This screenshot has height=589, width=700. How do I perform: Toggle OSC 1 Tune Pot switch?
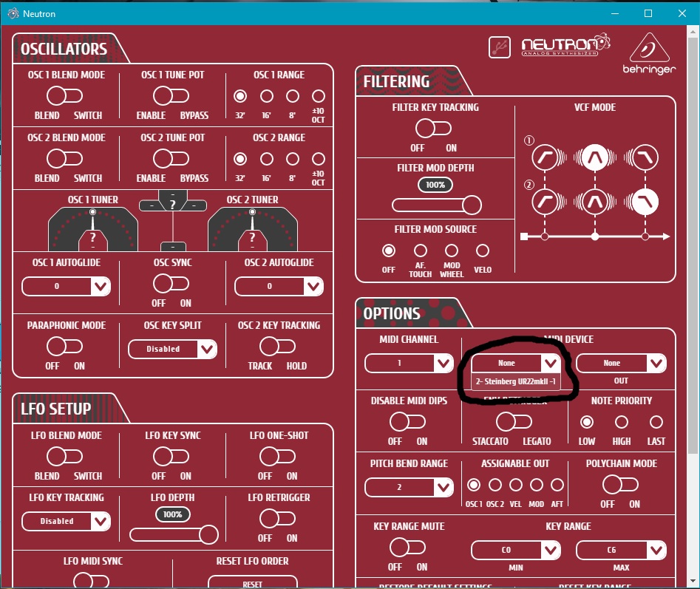(171, 96)
